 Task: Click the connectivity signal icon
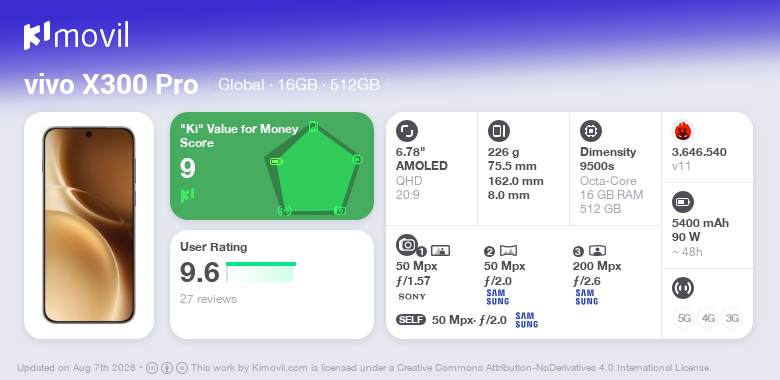(x=682, y=288)
